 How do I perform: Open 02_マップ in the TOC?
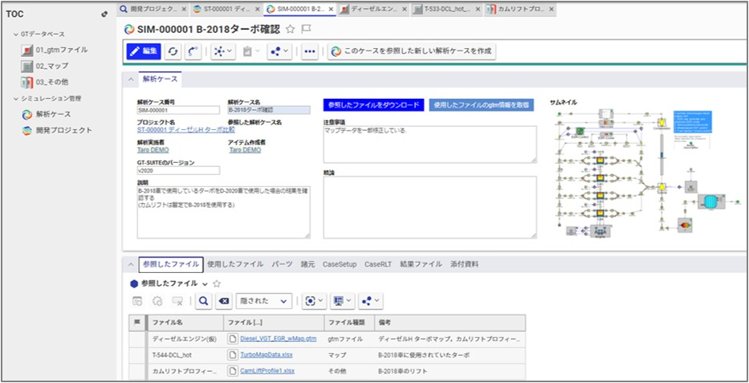click(45, 66)
